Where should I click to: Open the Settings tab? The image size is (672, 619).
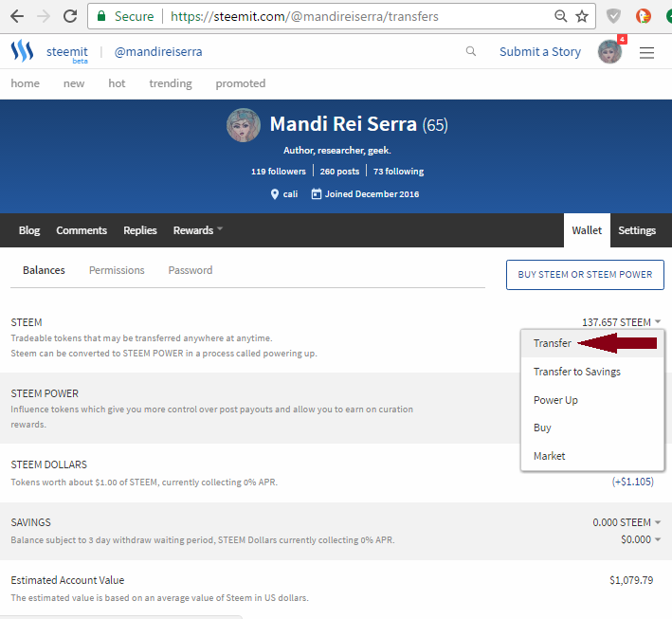coord(637,230)
